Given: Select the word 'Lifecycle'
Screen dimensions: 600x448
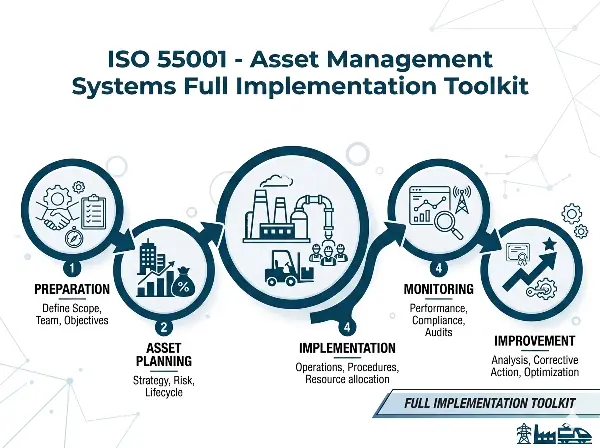Looking at the screenshot, I should click(164, 393).
